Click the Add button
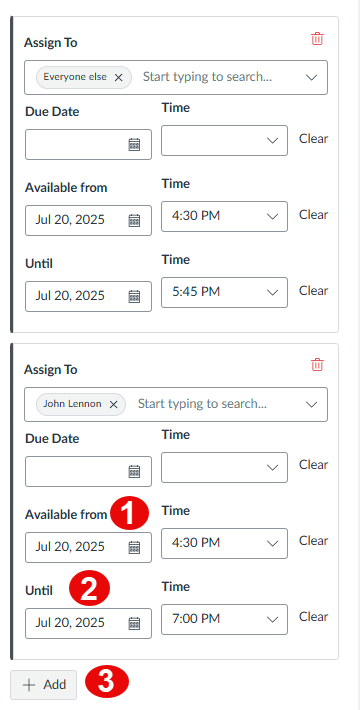The image size is (360, 710). 43,685
